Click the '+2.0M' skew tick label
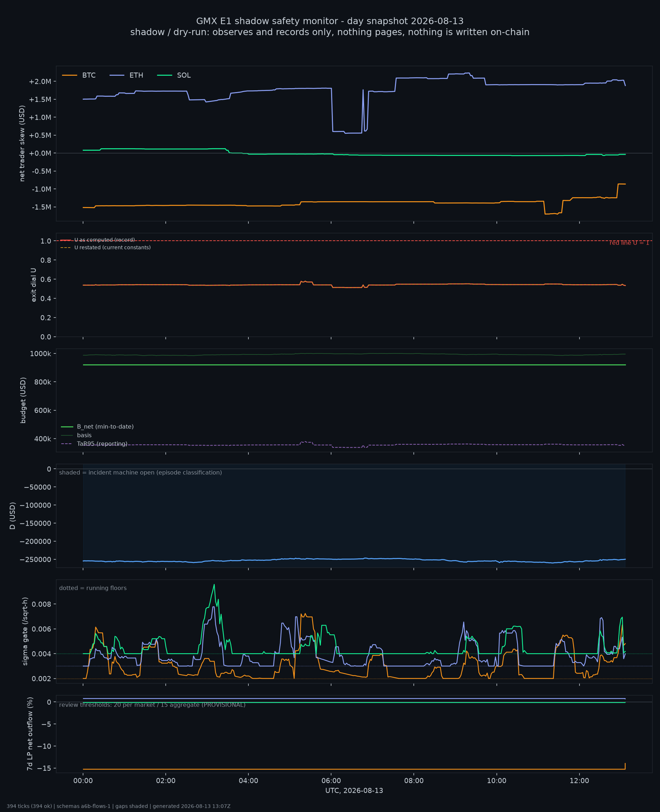Image resolution: width=660 pixels, height=812 pixels. (x=40, y=82)
